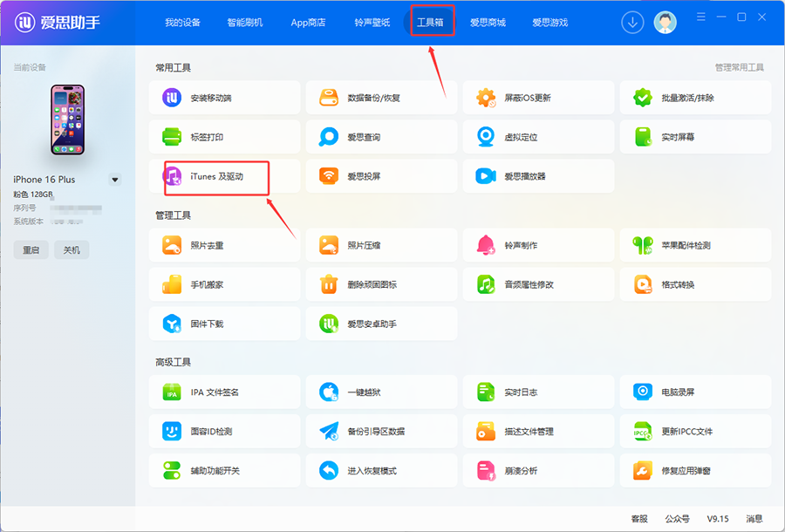This screenshot has height=532, width=785.
Task: Open the 音频属性修改 icon
Action: [x=486, y=284]
